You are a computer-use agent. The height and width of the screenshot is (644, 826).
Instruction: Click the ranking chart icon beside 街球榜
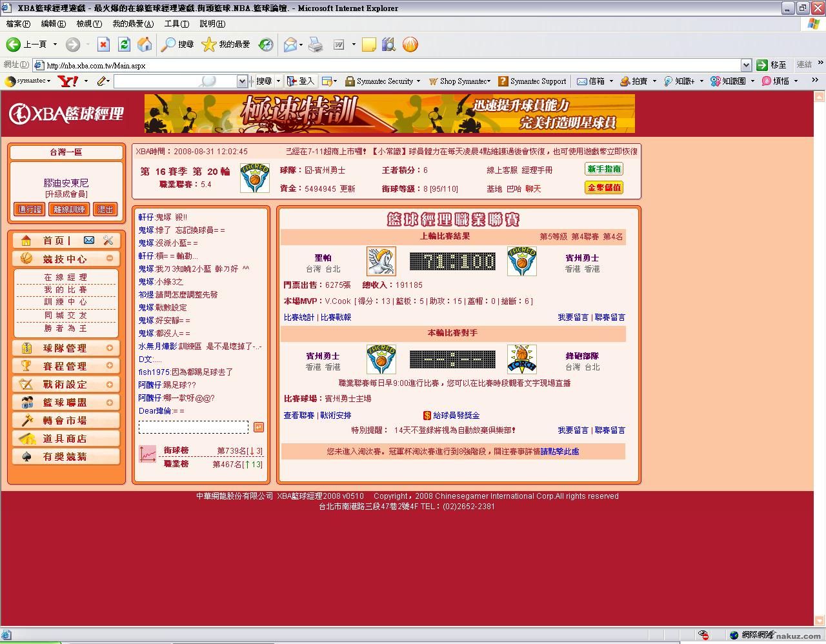click(x=148, y=454)
